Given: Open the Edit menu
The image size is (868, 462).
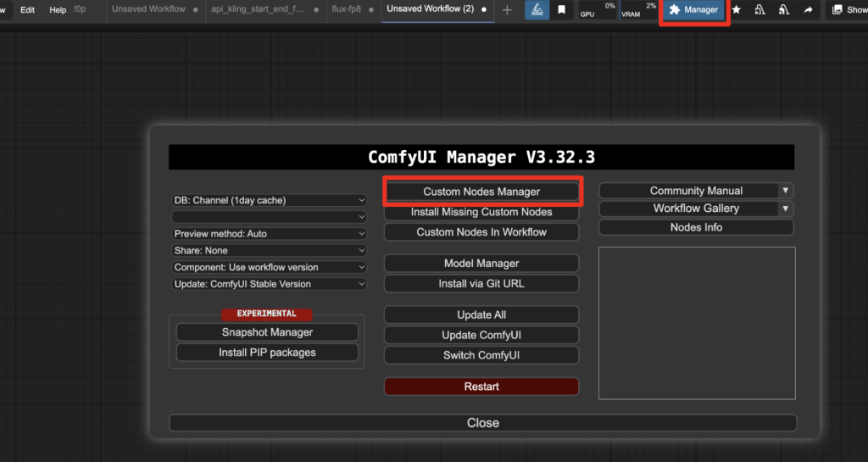Looking at the screenshot, I should tap(27, 10).
